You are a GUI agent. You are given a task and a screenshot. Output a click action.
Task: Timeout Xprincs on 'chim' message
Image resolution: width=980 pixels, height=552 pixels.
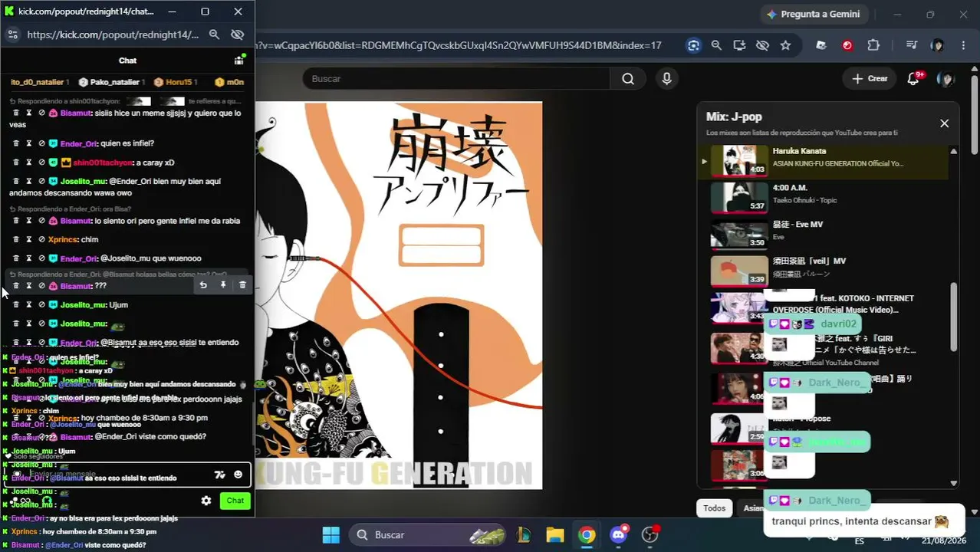pos(29,239)
